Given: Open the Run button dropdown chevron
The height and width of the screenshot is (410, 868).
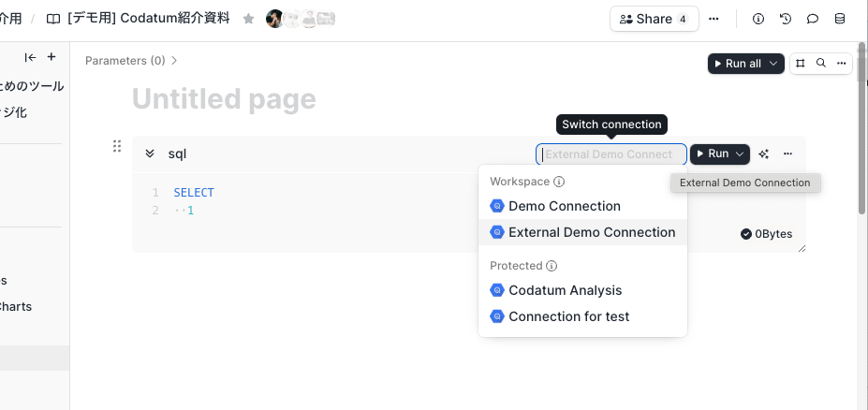Looking at the screenshot, I should click(x=740, y=154).
